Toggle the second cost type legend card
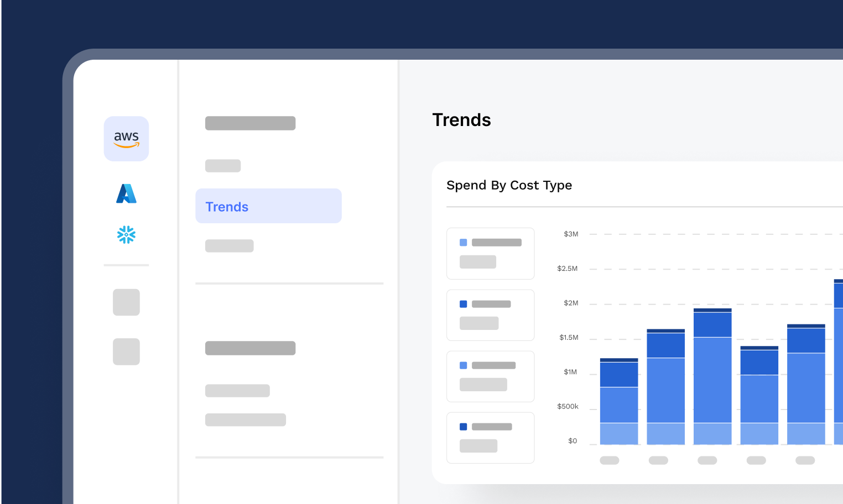 pyautogui.click(x=490, y=314)
